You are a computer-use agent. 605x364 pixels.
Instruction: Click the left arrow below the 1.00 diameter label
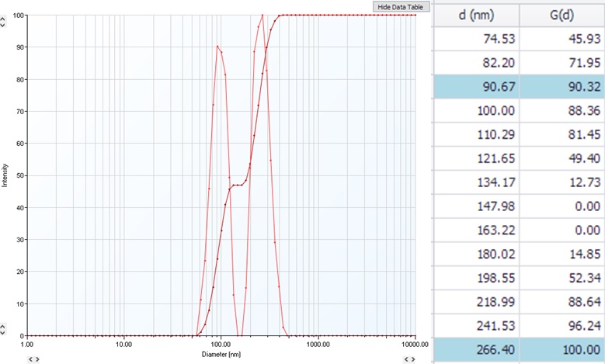point(30,359)
